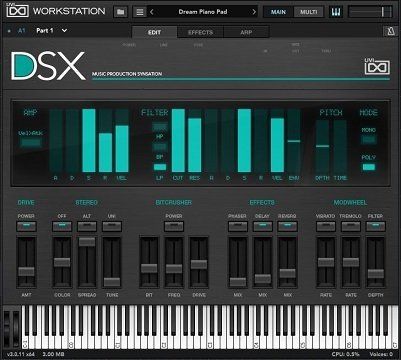
Task: Adjust the filter VEL bar
Action: coord(277,140)
